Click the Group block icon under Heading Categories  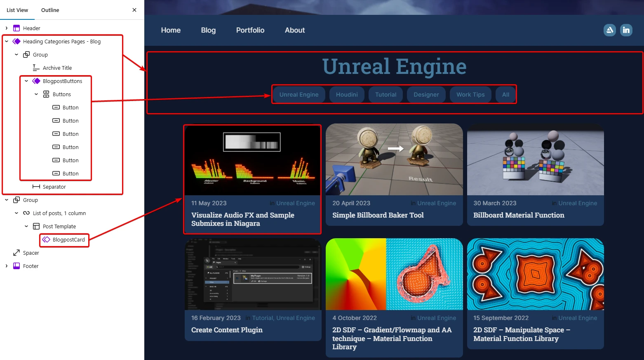click(26, 54)
